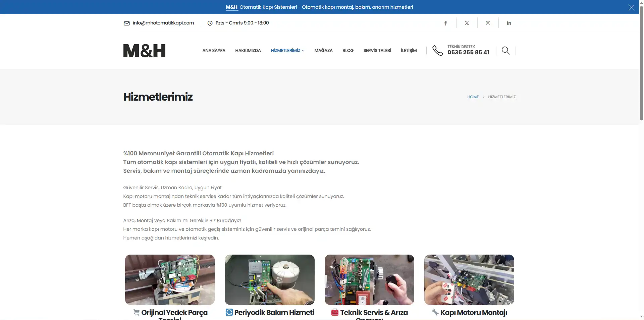
Task: Click the envelope email icon
Action: (126, 23)
